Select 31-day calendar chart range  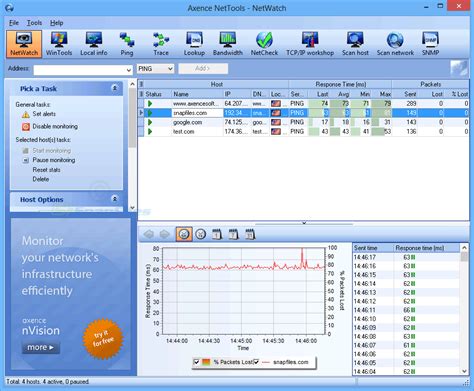point(250,234)
